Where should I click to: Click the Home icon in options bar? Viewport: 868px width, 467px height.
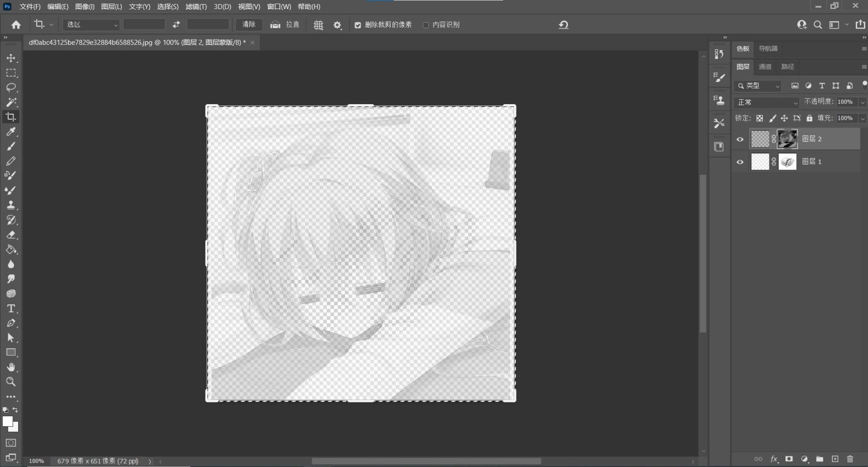tap(16, 25)
